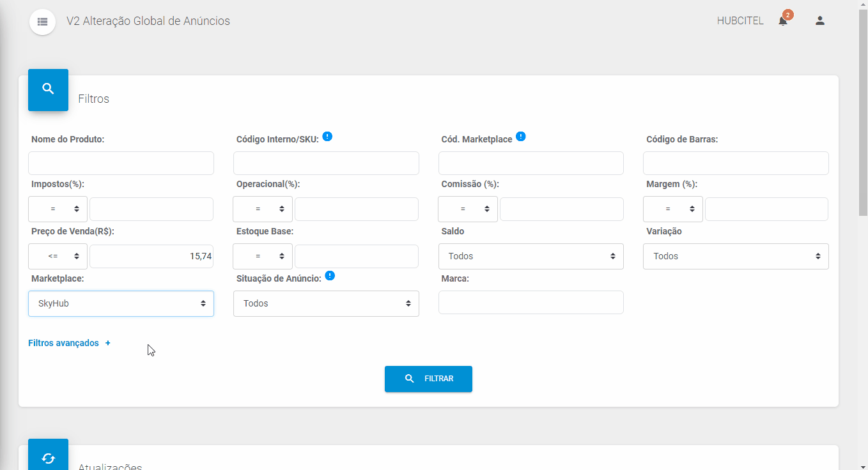The width and height of the screenshot is (868, 470).
Task: Focus the Código Interno/SKU field
Action: (x=326, y=163)
